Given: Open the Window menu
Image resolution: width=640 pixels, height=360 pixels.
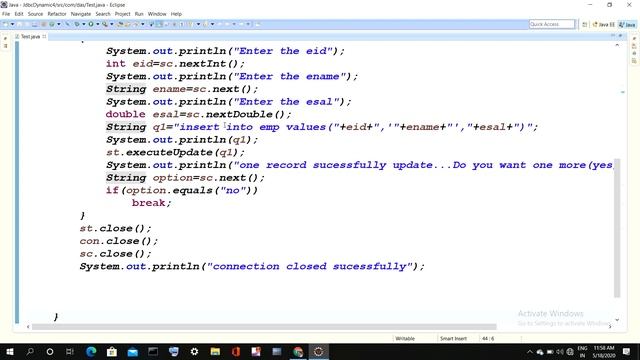Looking at the screenshot, I should (157, 14).
